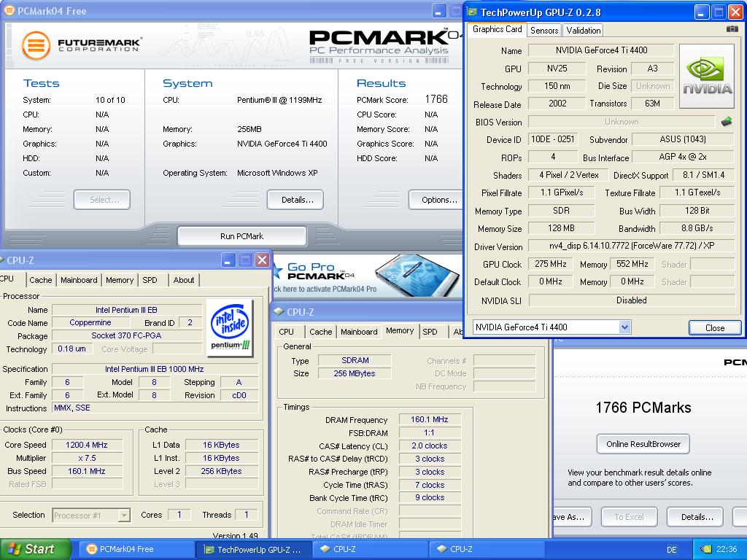Open the Sensors tab in GPU-Z
747x560 pixels.
coord(544,31)
